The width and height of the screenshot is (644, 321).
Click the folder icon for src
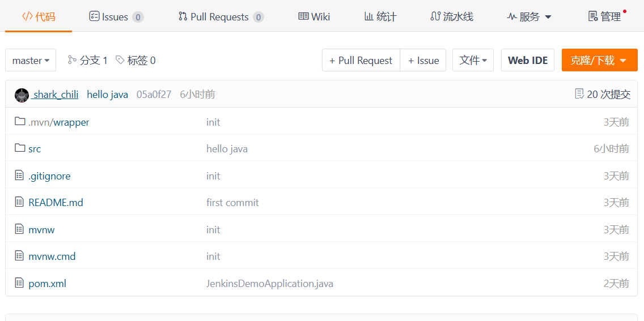pos(20,148)
